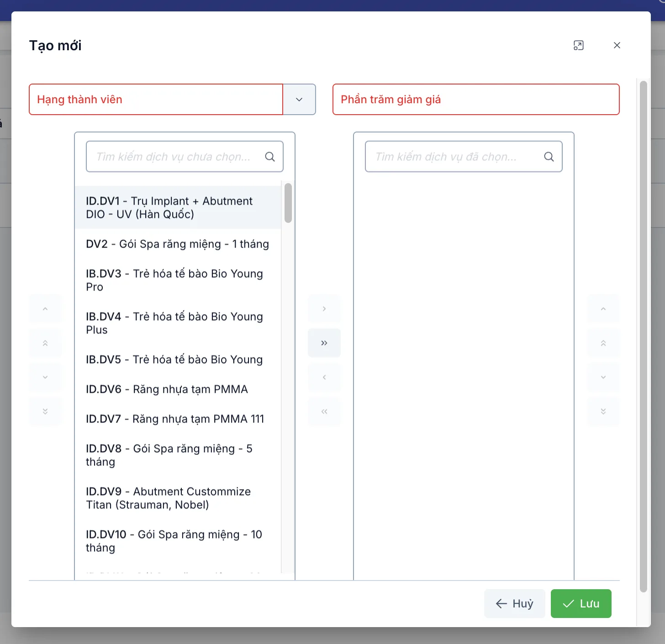Select IB.DV3 Trẻ hóa tế bào Bio Young Pro
This screenshot has width=665, height=644.
pos(178,280)
